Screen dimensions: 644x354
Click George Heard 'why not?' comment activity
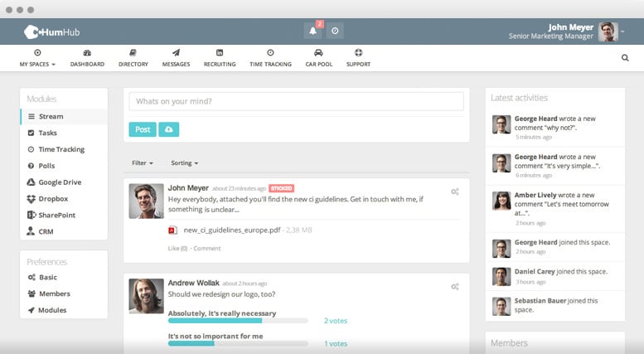point(554,128)
